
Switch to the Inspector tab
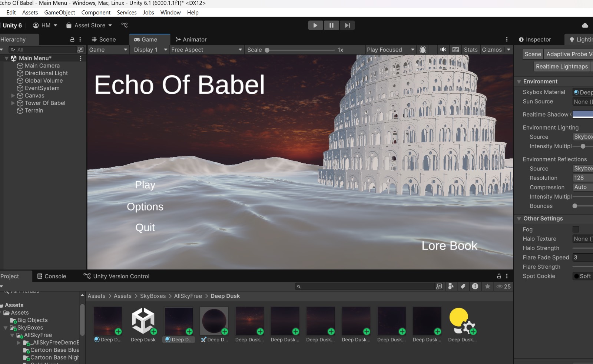coord(535,39)
